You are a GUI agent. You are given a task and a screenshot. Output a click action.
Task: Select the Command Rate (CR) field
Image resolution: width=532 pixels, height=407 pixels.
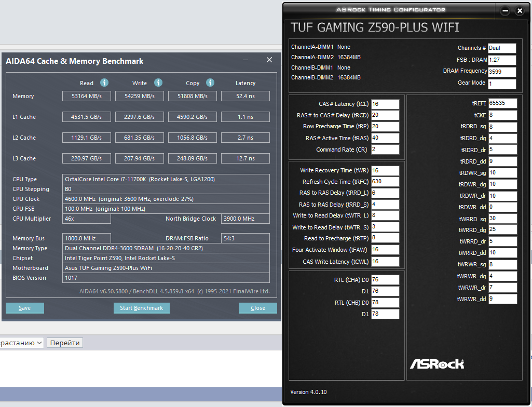(385, 150)
